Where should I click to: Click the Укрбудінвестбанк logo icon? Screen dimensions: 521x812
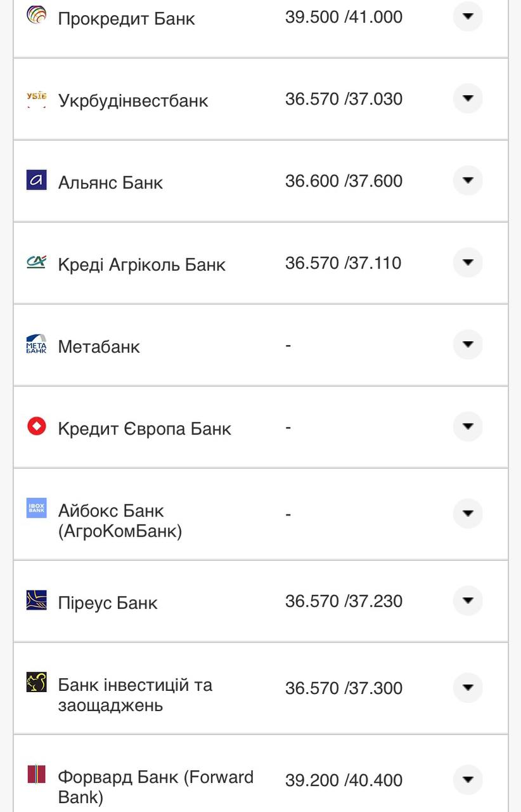click(x=36, y=98)
